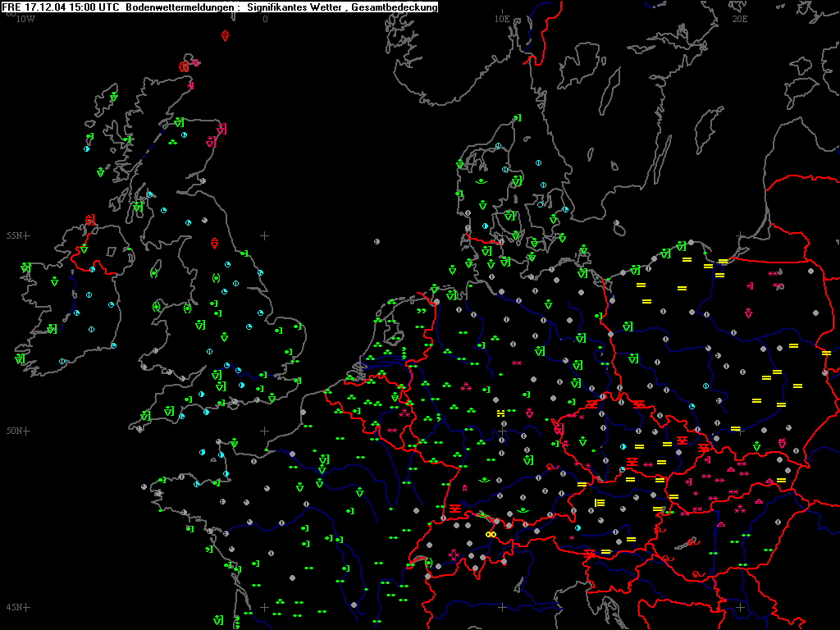This screenshot has width=840, height=630.
Task: Select the green arc symbol in northern Denmark
Action: pyautogui.click(x=482, y=181)
